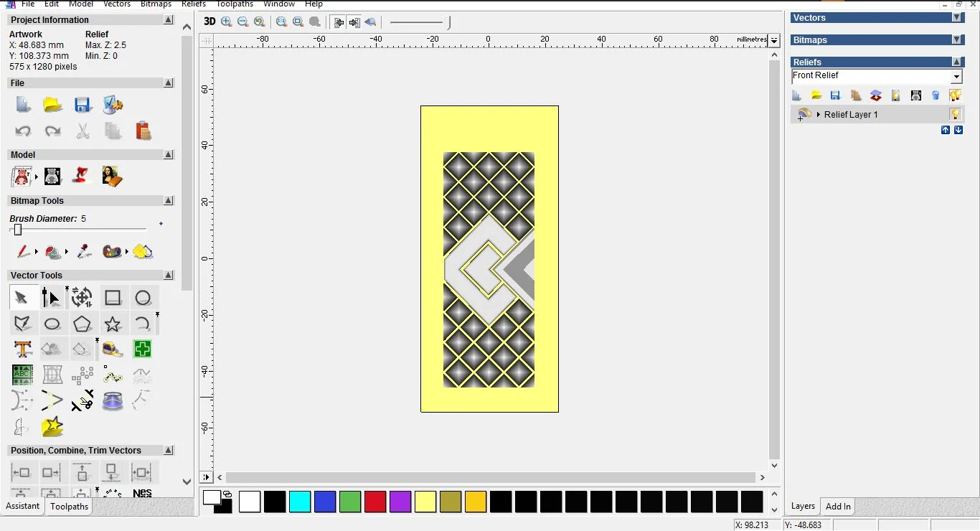Toggle visibility bulb of Relief Layer 1

tap(955, 114)
